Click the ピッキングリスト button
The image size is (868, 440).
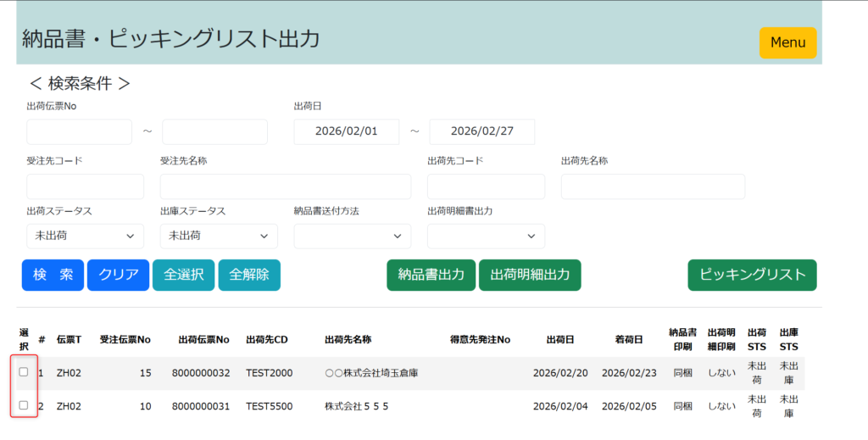pyautogui.click(x=752, y=275)
